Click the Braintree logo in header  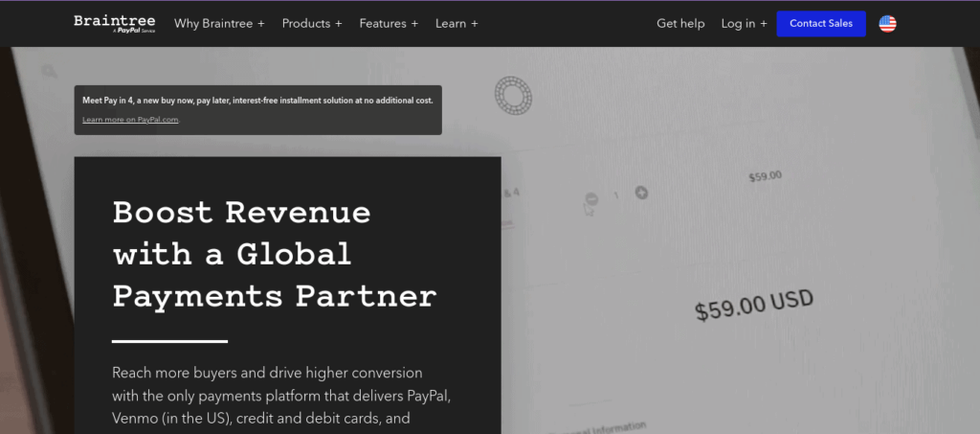(x=115, y=24)
